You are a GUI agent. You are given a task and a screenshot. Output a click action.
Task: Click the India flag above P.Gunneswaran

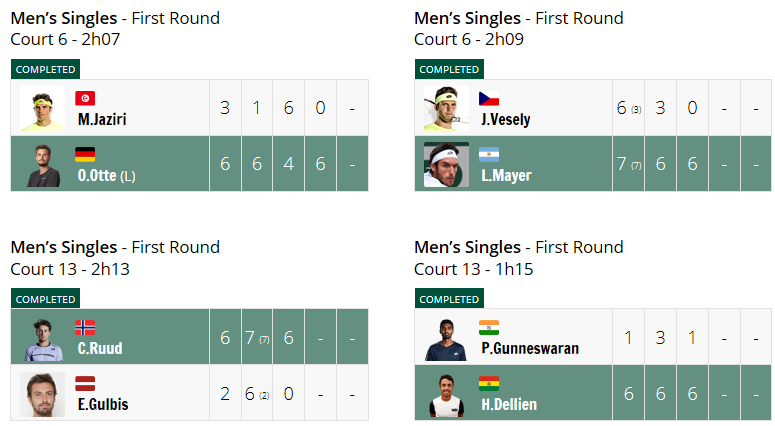pyautogui.click(x=489, y=328)
